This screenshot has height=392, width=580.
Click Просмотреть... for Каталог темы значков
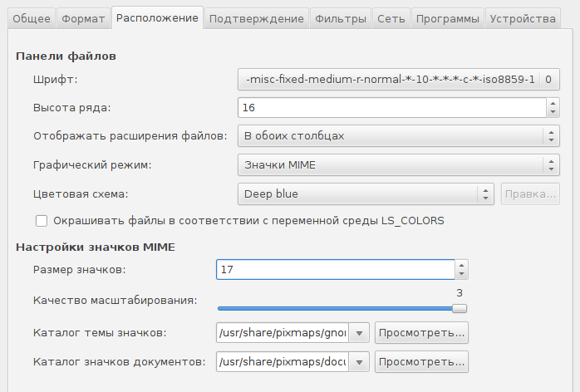[421, 333]
